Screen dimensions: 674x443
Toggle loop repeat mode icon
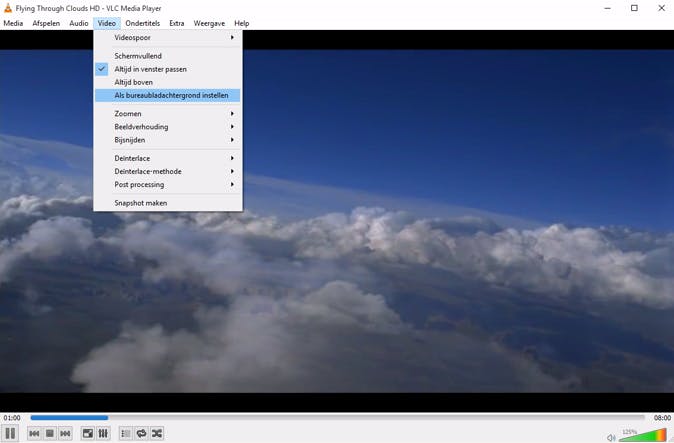pyautogui.click(x=141, y=434)
